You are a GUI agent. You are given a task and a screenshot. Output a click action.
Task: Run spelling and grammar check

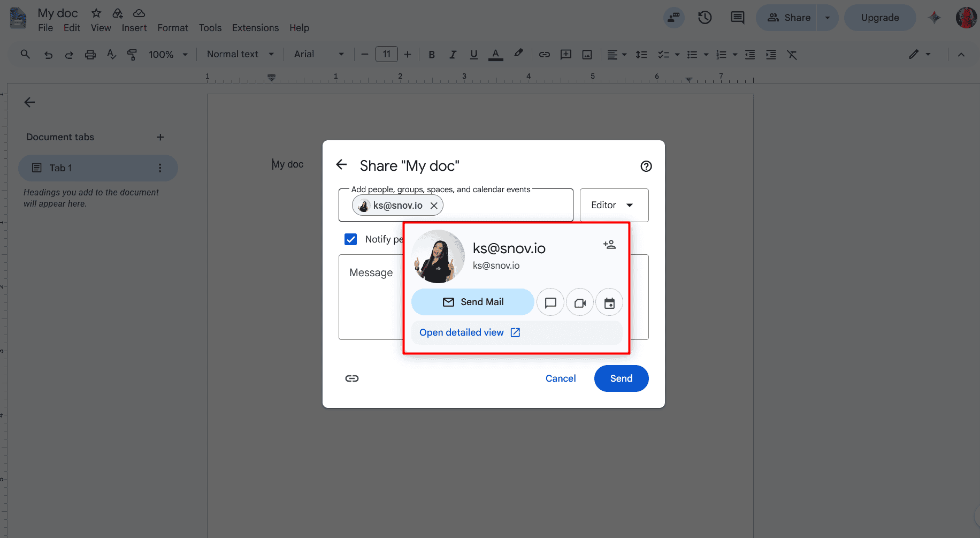[111, 54]
